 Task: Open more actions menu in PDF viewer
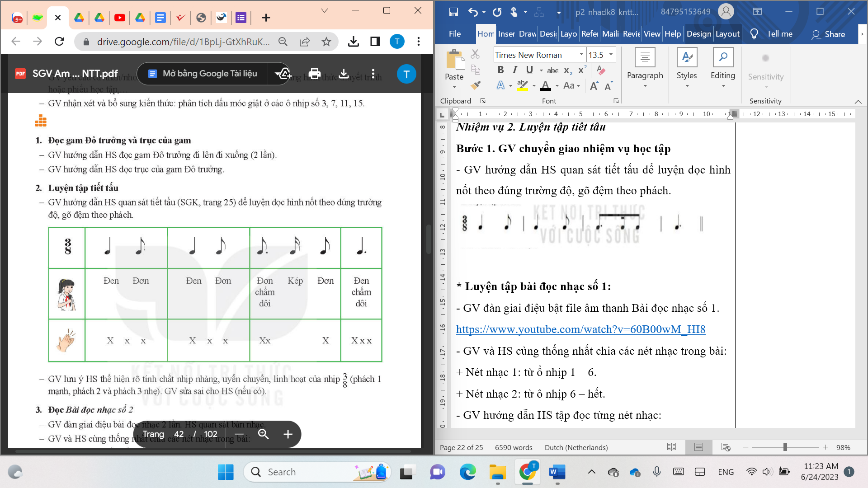coord(373,74)
